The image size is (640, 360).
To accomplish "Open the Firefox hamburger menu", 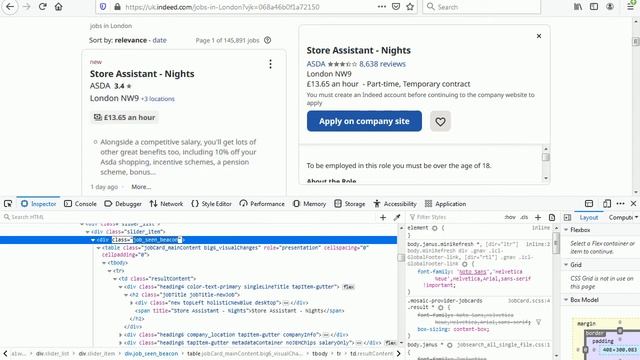I will pos(631,7).
